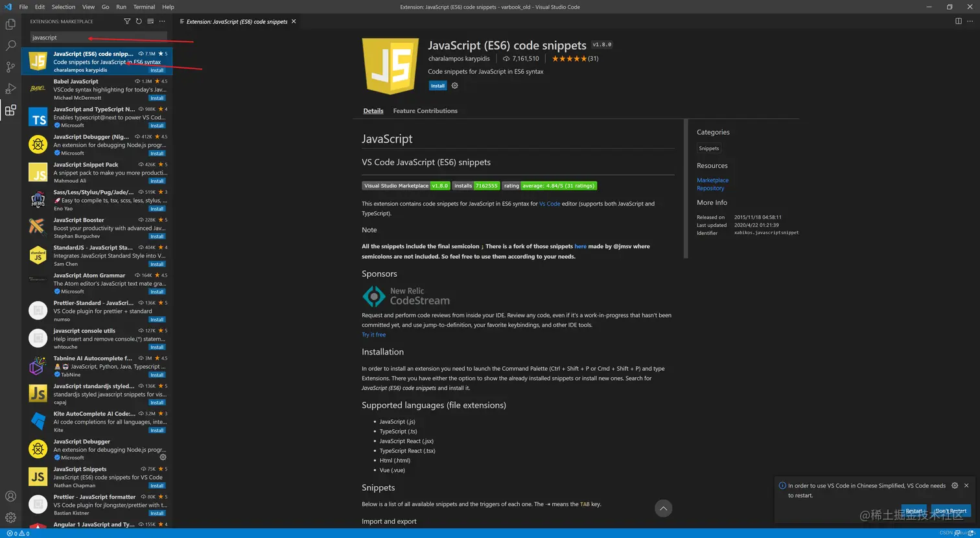Screen dimensions: 980x538
Task: Open the File menu
Action: point(23,6)
